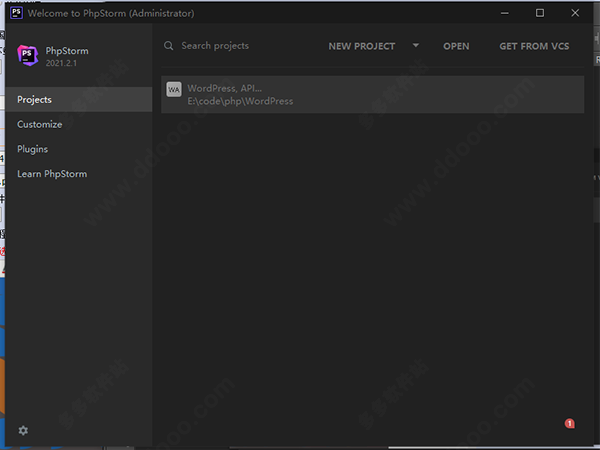Viewport: 600px width, 450px height.
Task: Open the Plugins tab
Action: [79, 149]
